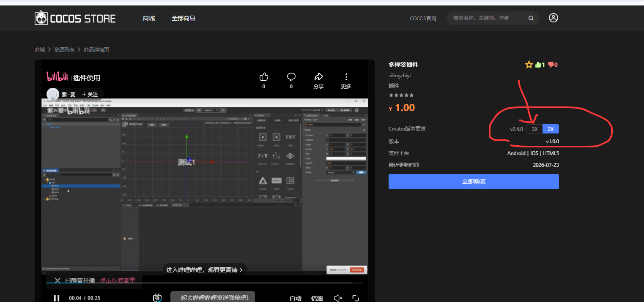Click the 商城 breadcrumb link

pyautogui.click(x=40, y=49)
